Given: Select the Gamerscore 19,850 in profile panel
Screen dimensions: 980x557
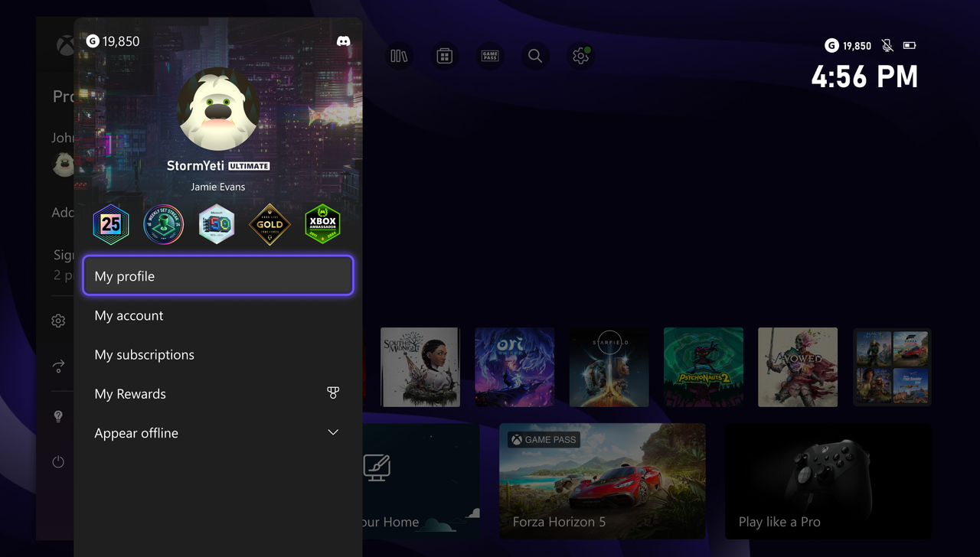Looking at the screenshot, I should tap(113, 41).
